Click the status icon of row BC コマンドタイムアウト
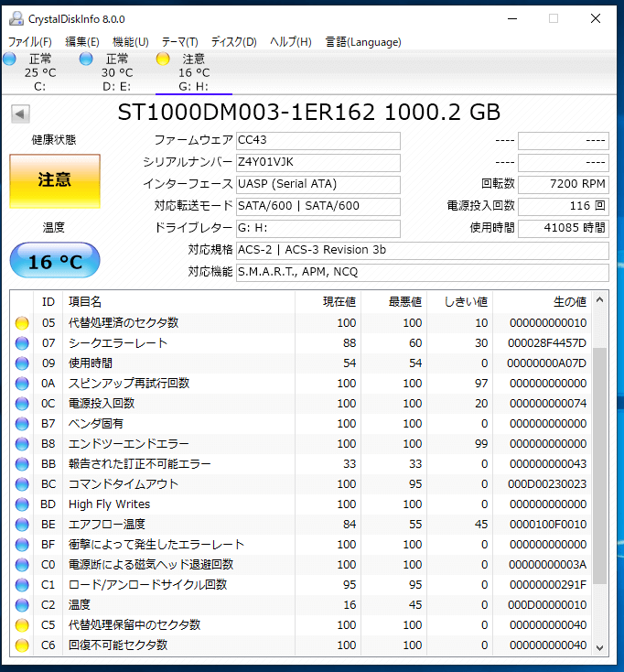Screen dimensions: 624x672 click(x=22, y=484)
